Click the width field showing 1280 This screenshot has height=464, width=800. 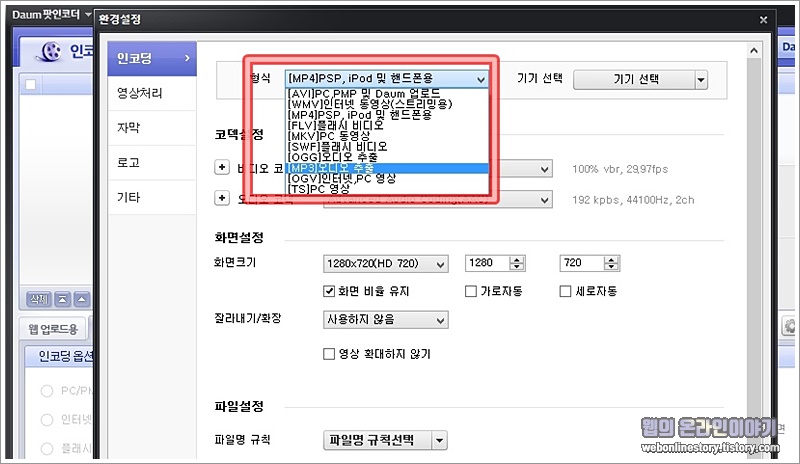point(487,263)
